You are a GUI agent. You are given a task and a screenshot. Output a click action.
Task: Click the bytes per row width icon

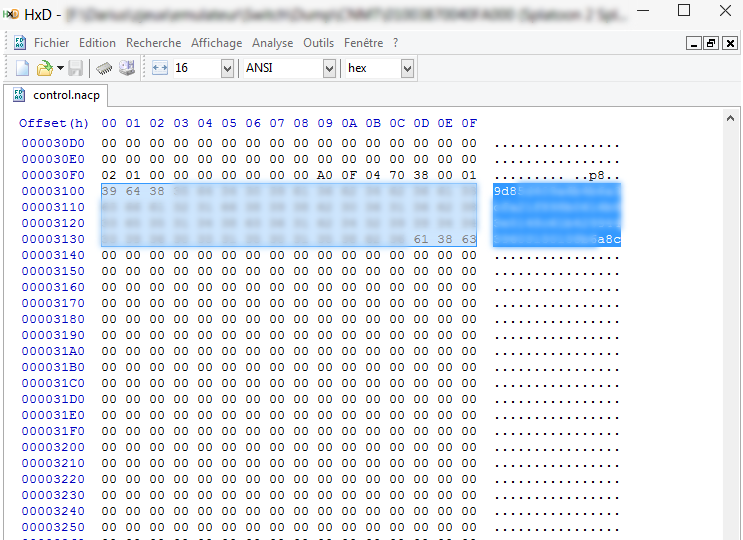tap(160, 68)
